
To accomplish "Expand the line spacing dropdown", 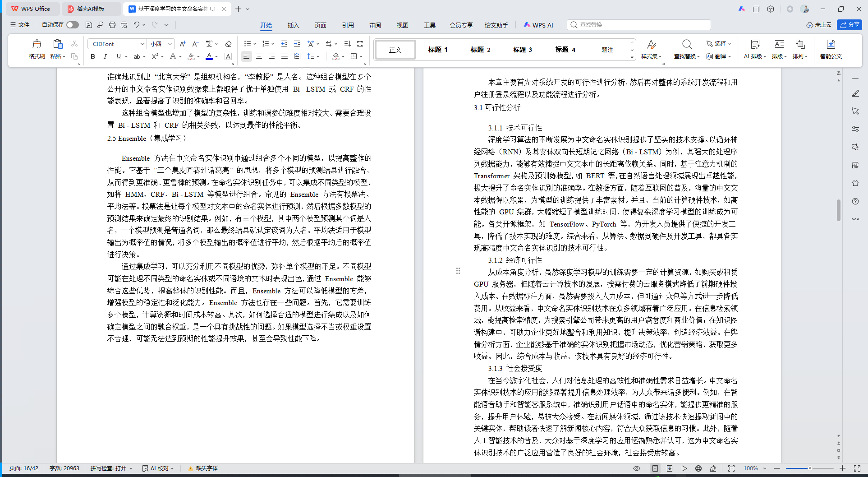I will coord(318,57).
